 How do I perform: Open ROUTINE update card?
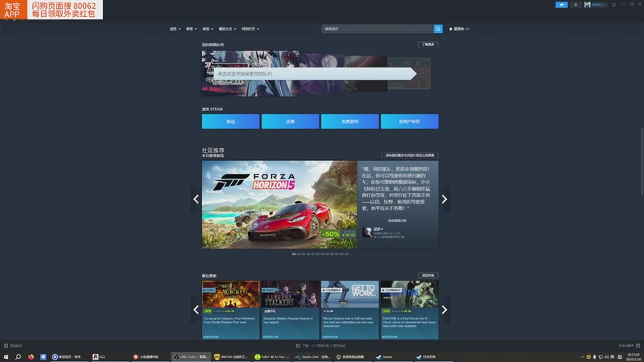(410, 310)
